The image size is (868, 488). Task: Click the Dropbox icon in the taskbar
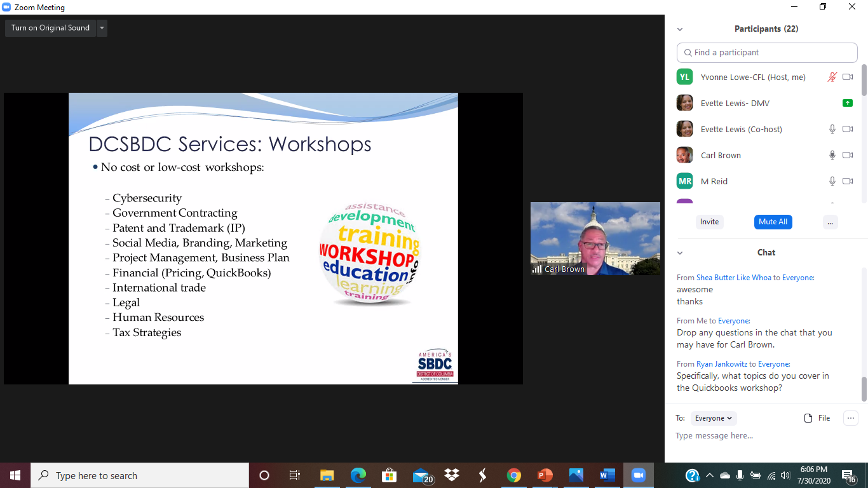click(452, 475)
